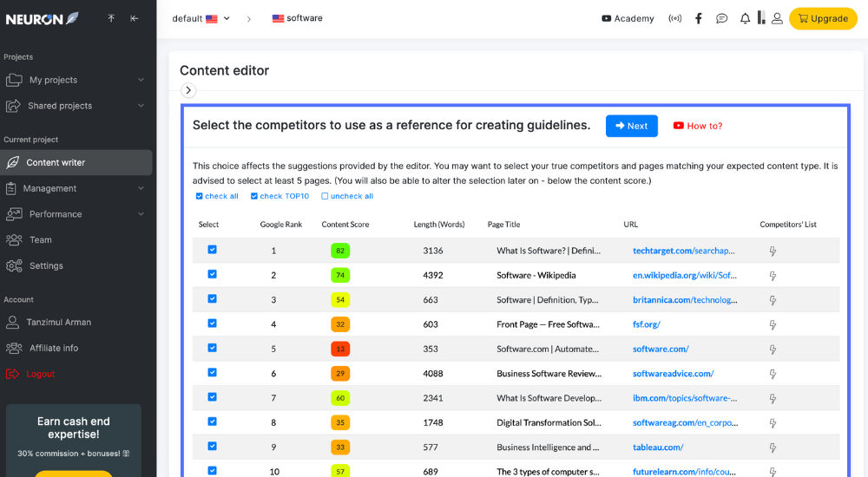Screen dimensions: 868x477
Task: Click competitors' list icon for techtarget.com row
Action: tap(773, 252)
